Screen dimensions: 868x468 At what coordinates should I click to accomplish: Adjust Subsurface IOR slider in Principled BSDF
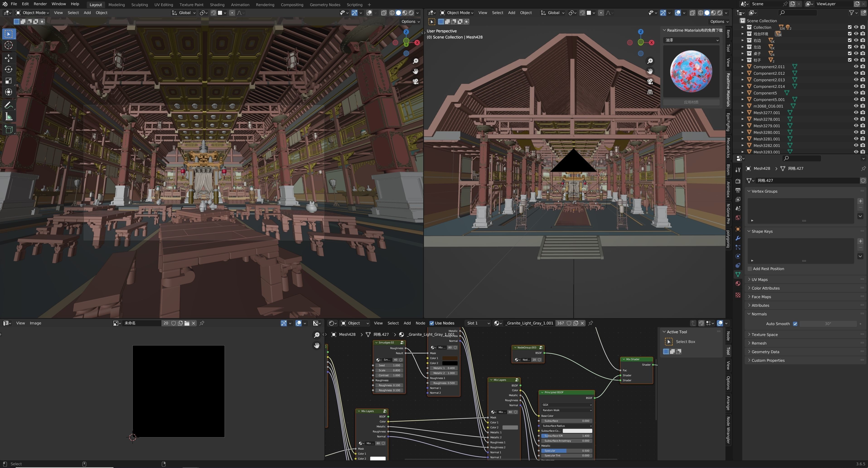coord(566,436)
